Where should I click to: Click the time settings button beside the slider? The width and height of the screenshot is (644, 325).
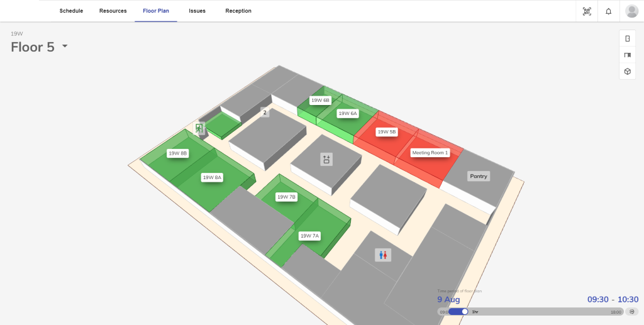[633, 311]
